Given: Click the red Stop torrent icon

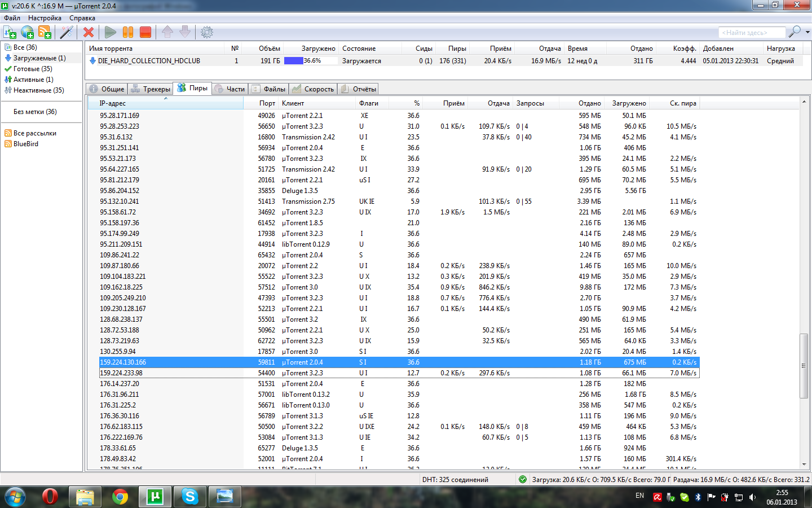Looking at the screenshot, I should point(145,32).
